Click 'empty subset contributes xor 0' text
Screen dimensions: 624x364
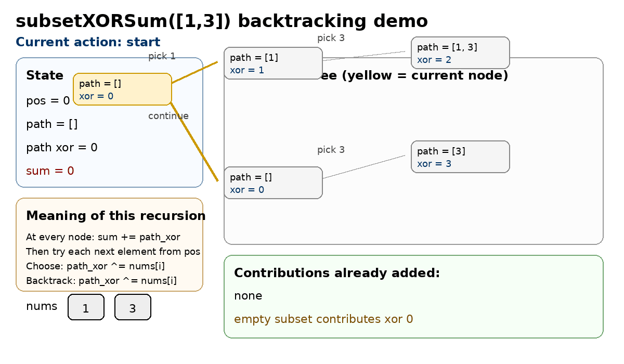pos(323,319)
